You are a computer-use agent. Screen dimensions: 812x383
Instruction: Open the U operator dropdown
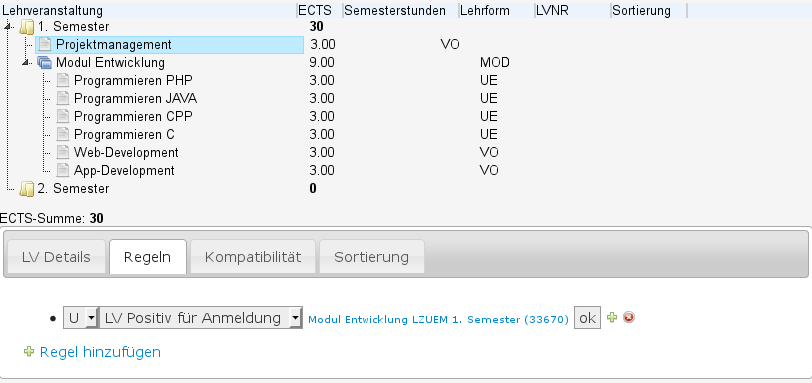(x=80, y=318)
